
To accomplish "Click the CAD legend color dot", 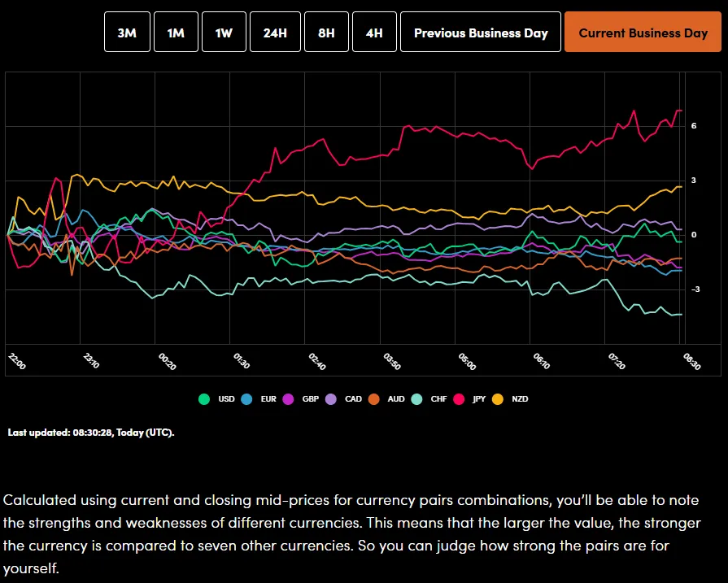I will click(x=330, y=399).
